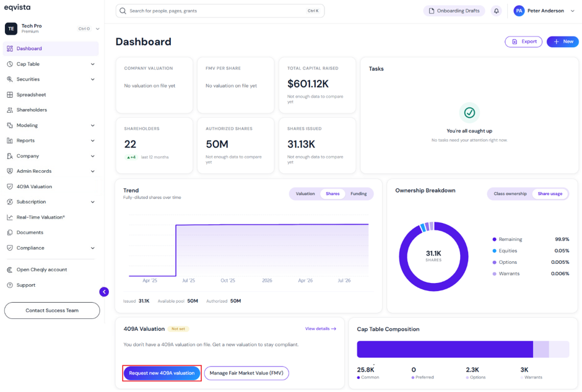Click the Shareholders people icon
The width and height of the screenshot is (582, 392).
point(10,110)
